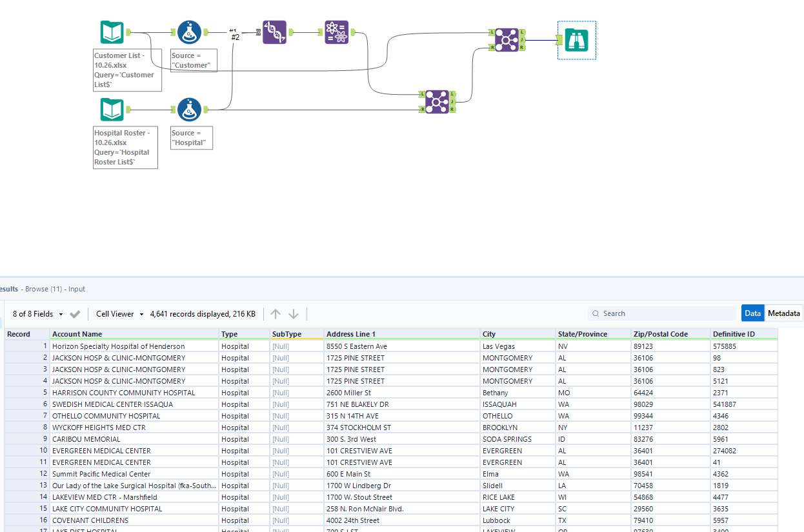Switch to the Data tab
Screen dimensions: 804x532
[752, 313]
